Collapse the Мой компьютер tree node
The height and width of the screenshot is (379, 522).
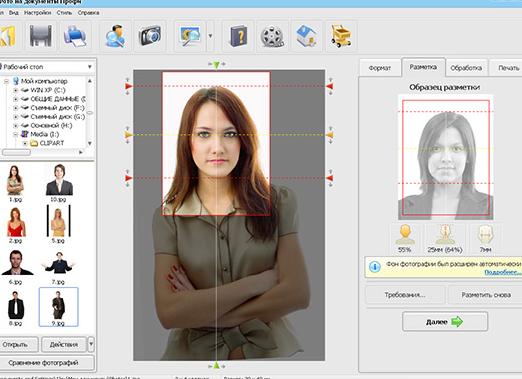coord(6,81)
